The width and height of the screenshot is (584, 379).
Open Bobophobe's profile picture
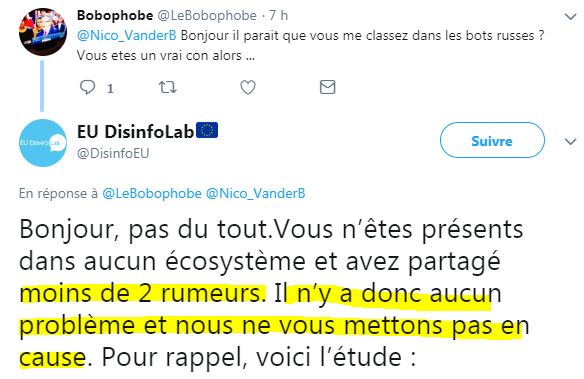(x=43, y=32)
